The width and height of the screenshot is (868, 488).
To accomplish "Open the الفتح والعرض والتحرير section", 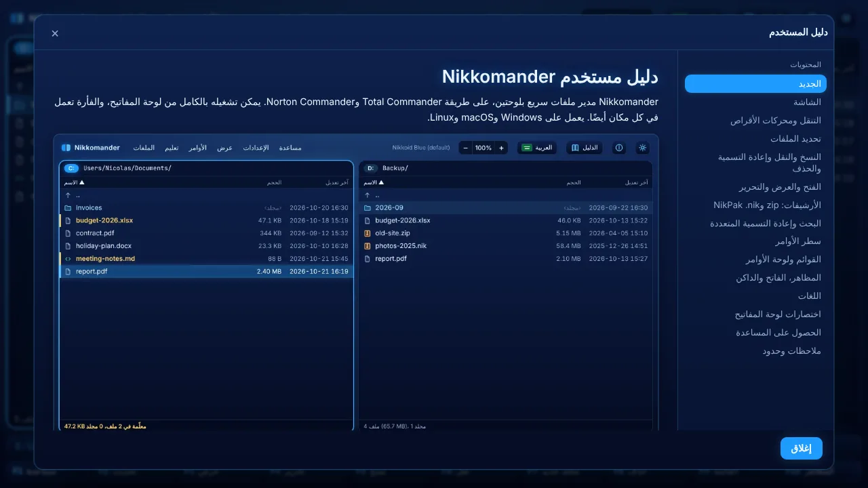I will tap(755, 187).
